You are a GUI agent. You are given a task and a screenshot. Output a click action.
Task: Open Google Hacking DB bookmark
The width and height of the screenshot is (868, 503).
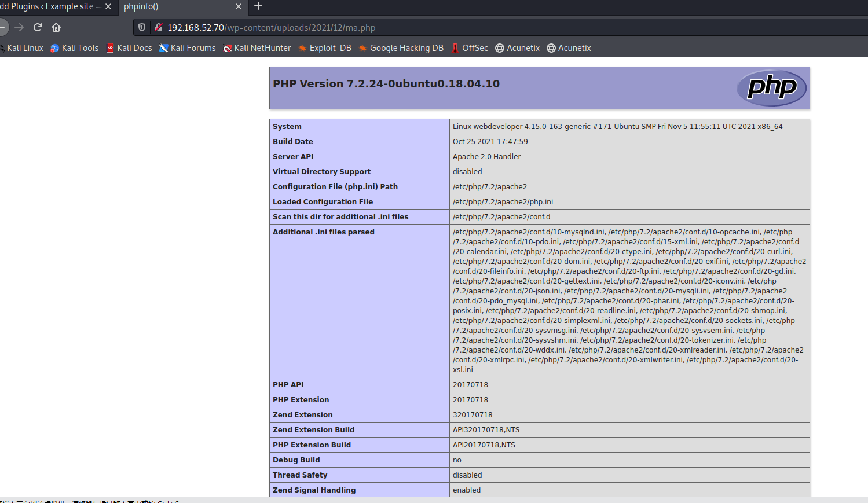coord(401,48)
